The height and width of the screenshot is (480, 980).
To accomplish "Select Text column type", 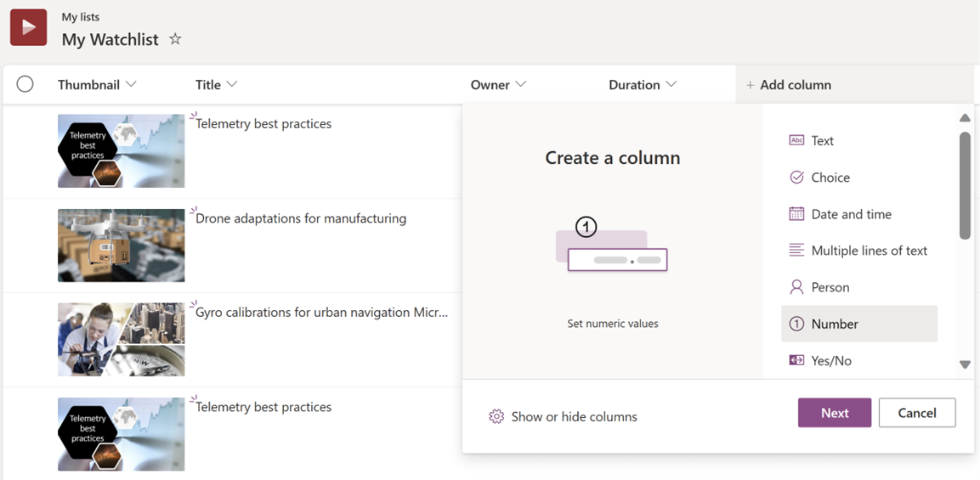I will point(859,141).
